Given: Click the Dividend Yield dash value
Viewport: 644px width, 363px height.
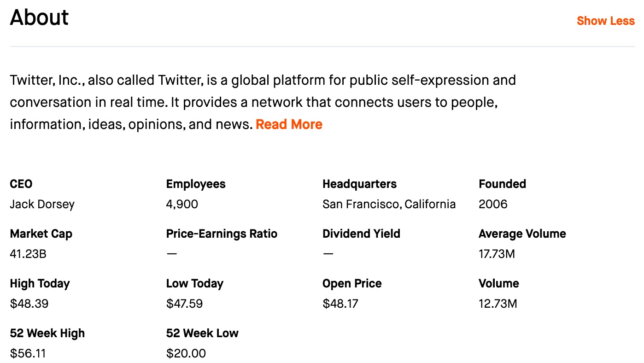Looking at the screenshot, I should (327, 254).
